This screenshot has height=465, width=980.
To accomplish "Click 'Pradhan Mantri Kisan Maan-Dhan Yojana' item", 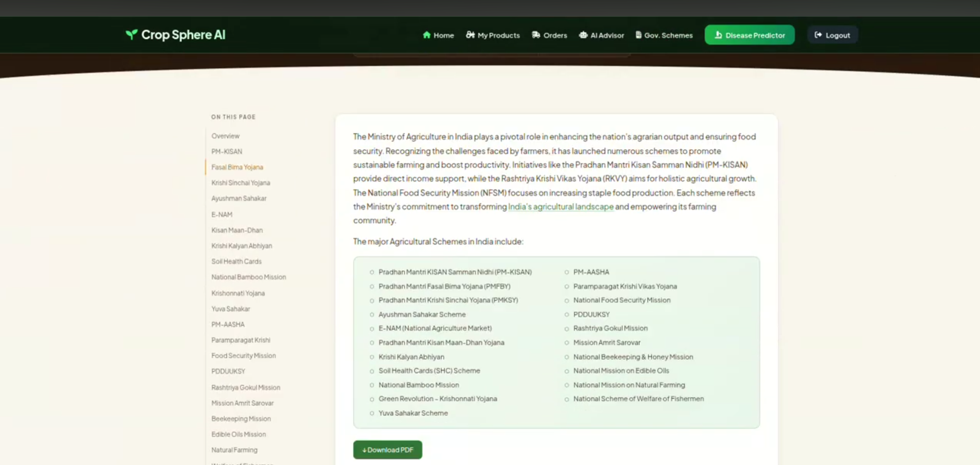I will (441, 342).
